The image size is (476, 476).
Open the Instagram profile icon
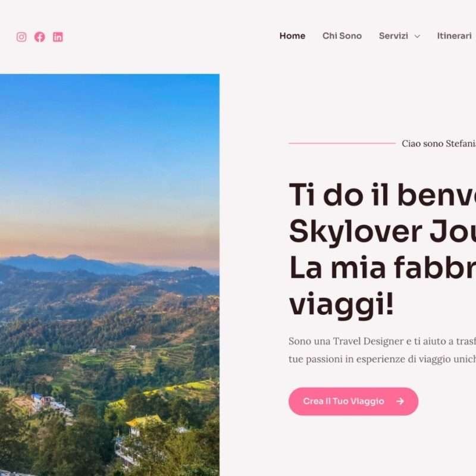click(x=21, y=37)
